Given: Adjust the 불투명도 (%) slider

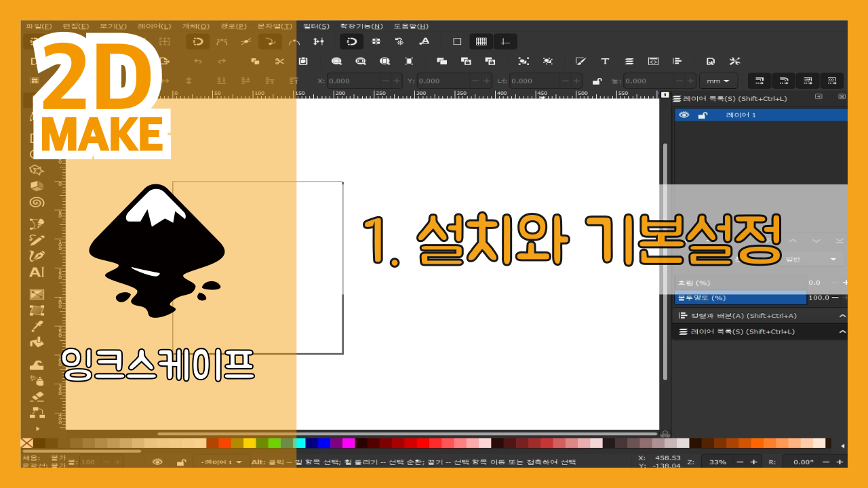Looking at the screenshot, I should click(741, 298).
